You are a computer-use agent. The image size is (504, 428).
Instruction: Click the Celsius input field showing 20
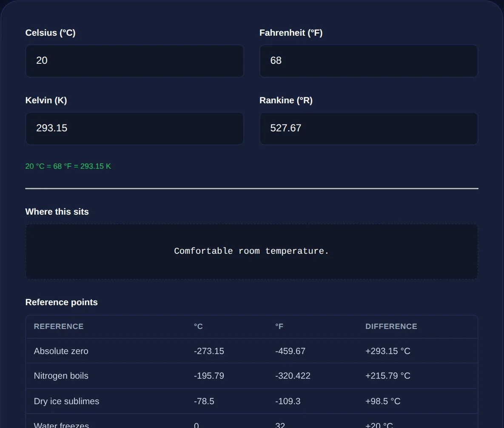pos(134,61)
